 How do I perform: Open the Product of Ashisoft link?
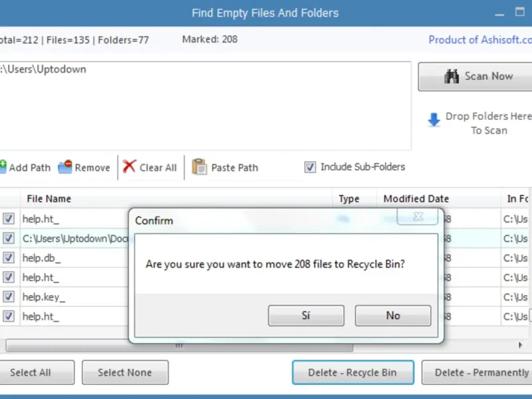479,40
